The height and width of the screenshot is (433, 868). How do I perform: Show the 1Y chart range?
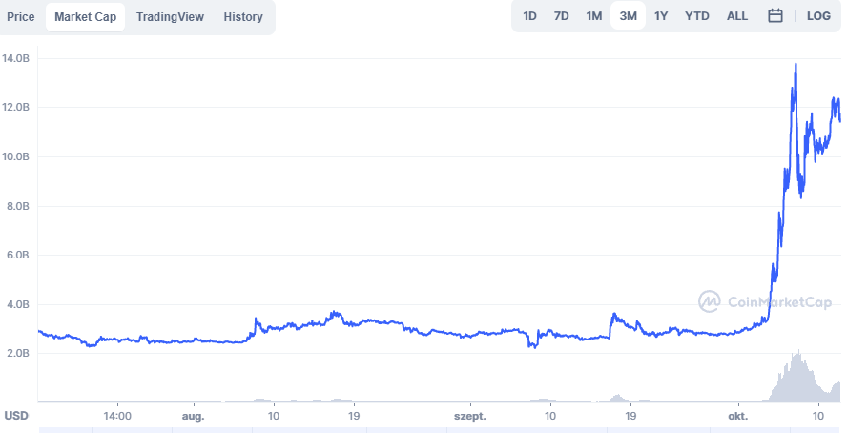[661, 16]
